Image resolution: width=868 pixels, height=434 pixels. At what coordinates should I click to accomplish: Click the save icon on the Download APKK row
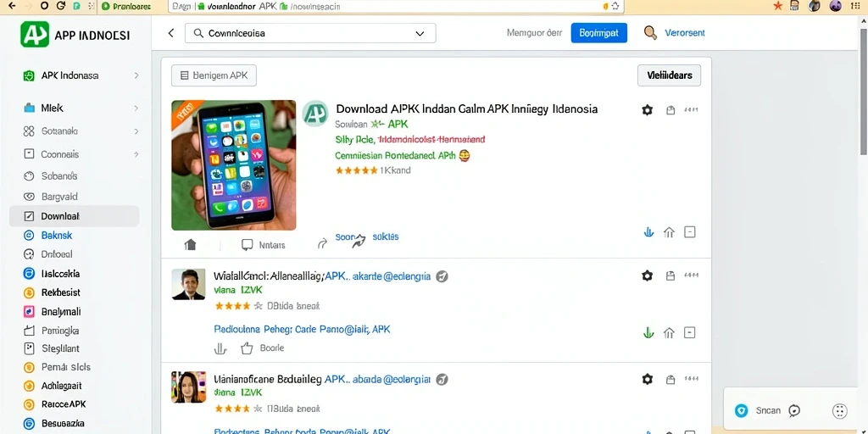[670, 110]
